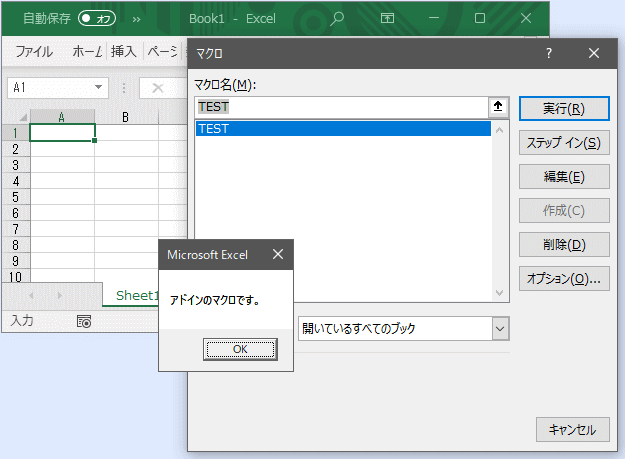Click the 編集(E) button
The width and height of the screenshot is (625, 459).
[564, 177]
